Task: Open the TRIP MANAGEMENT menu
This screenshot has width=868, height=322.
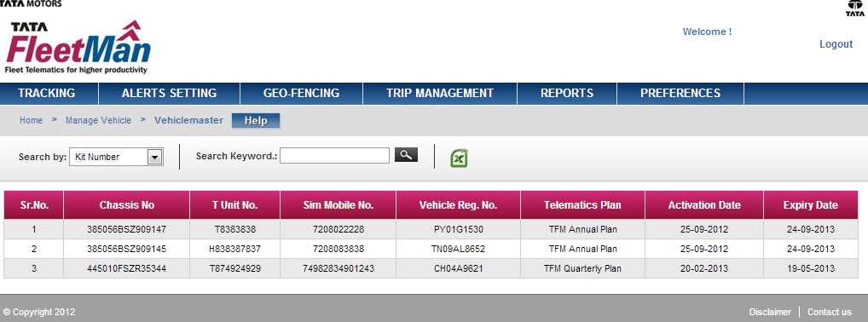Action: (440, 94)
